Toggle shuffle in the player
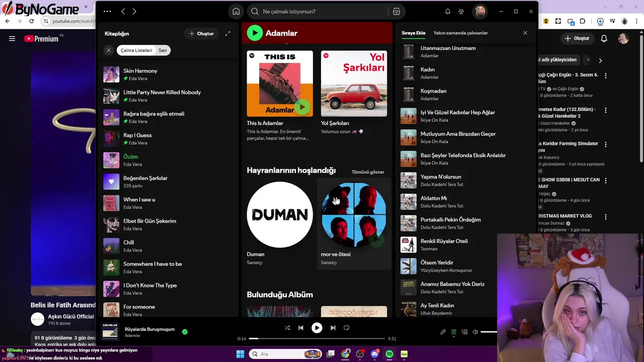Image resolution: width=644 pixels, height=362 pixels. pos(287,328)
